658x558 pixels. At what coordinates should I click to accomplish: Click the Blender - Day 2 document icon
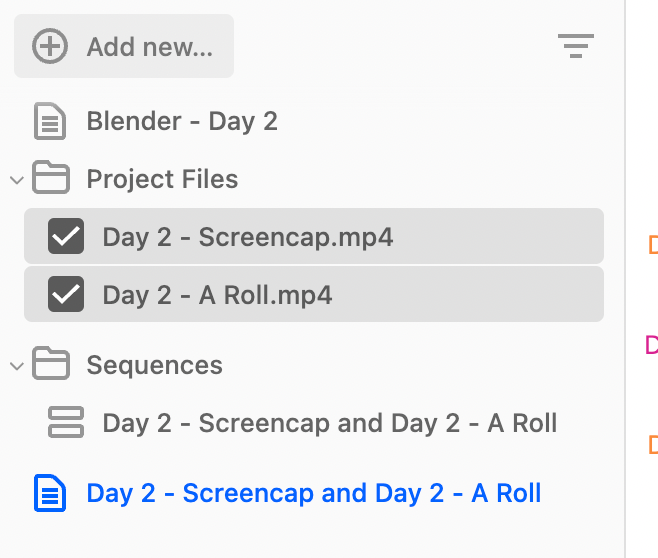(50, 121)
